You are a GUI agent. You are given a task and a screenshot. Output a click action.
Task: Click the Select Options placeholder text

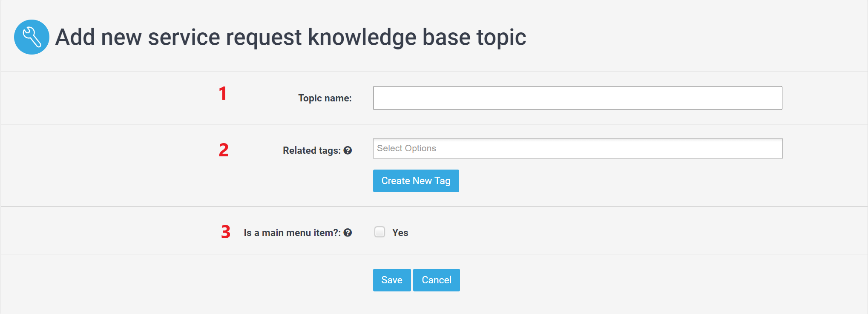point(406,148)
